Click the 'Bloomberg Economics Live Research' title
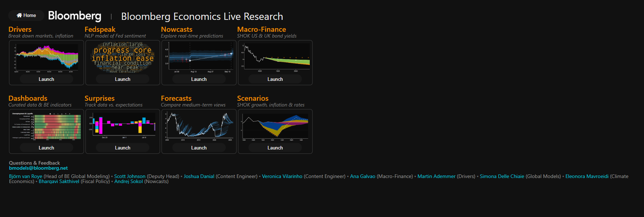 click(x=202, y=16)
